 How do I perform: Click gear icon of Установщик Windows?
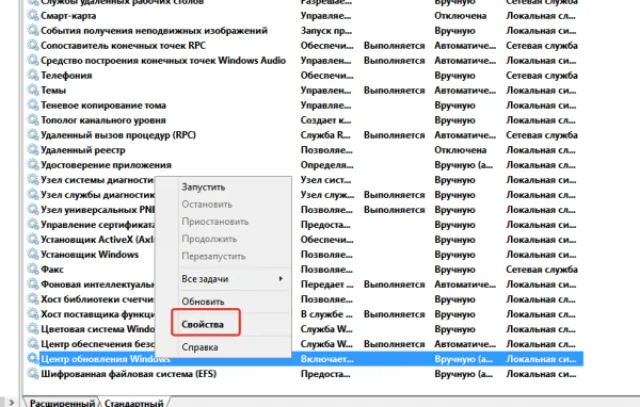tap(33, 254)
